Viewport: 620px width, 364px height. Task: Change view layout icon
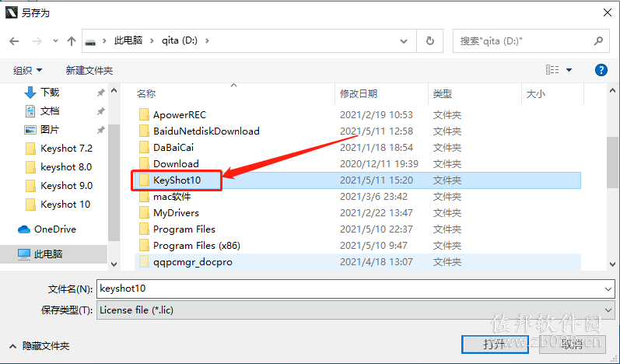click(x=552, y=70)
